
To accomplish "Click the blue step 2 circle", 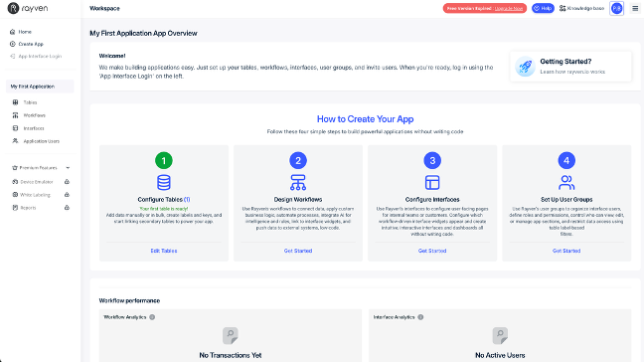I will pyautogui.click(x=298, y=161).
